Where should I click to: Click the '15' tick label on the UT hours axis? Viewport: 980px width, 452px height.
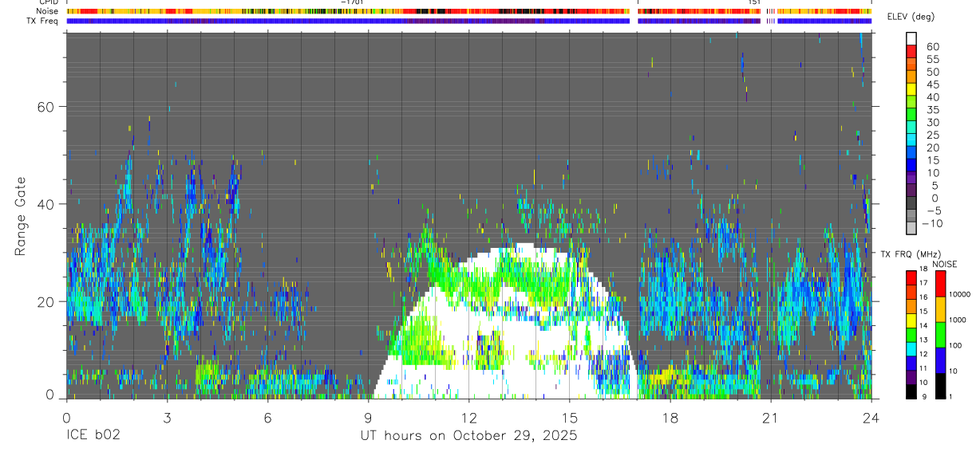pyautogui.click(x=570, y=417)
